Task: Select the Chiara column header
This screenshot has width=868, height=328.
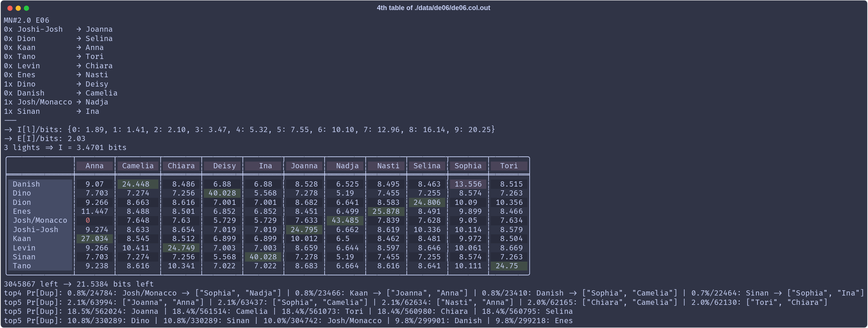Action: (181, 166)
